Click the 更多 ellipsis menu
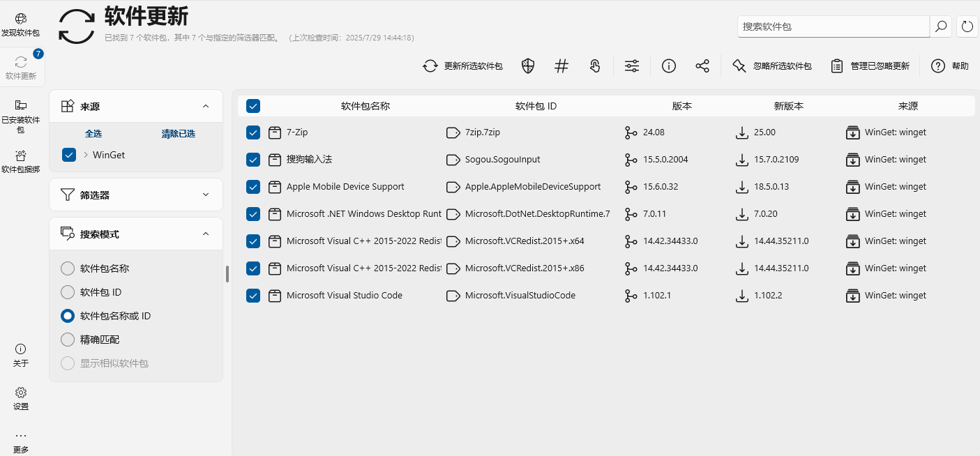 21,441
